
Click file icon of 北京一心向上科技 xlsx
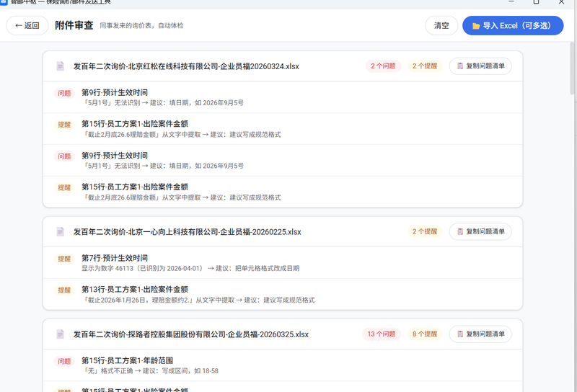point(61,232)
